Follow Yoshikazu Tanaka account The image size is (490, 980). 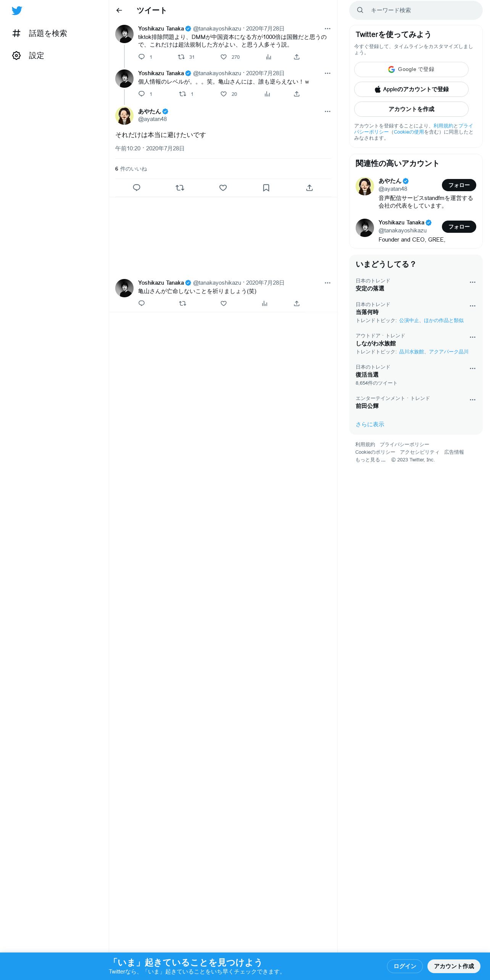459,227
